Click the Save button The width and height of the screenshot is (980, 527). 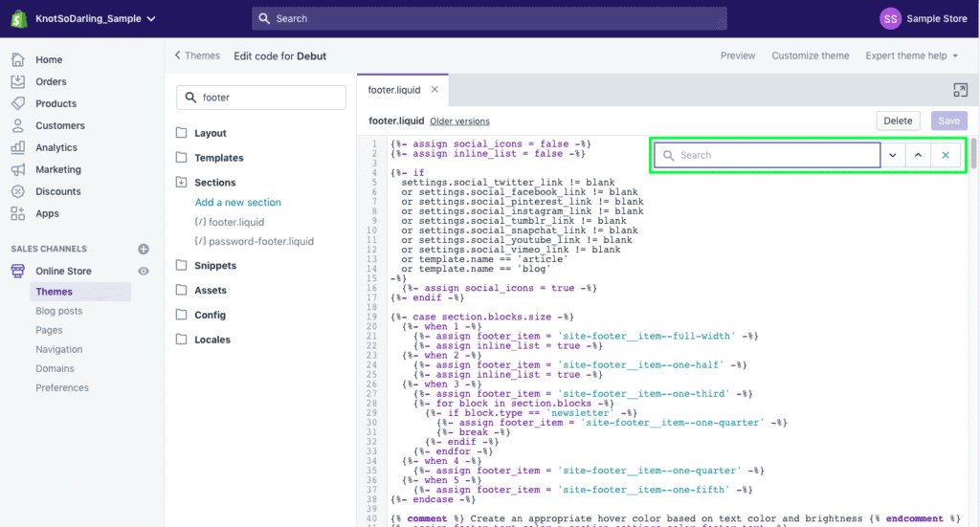coord(948,121)
